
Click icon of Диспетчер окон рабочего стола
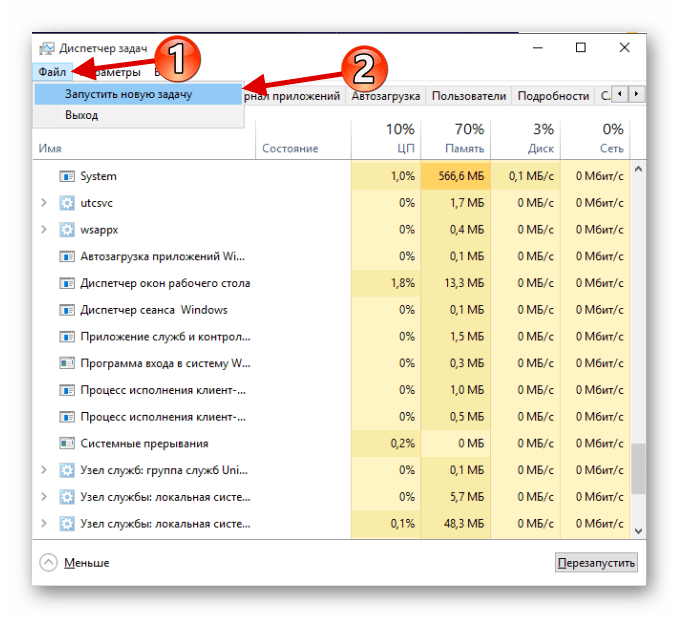click(x=67, y=283)
